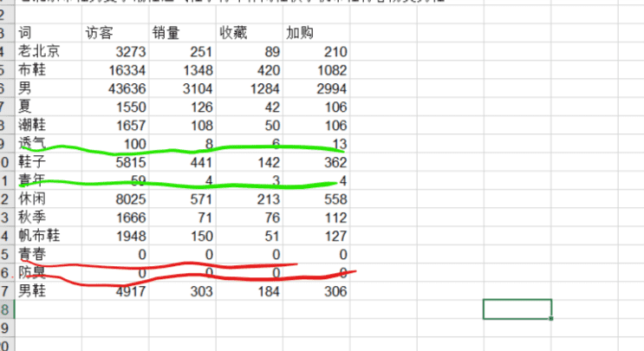Select the header cell 收藏

coord(250,33)
